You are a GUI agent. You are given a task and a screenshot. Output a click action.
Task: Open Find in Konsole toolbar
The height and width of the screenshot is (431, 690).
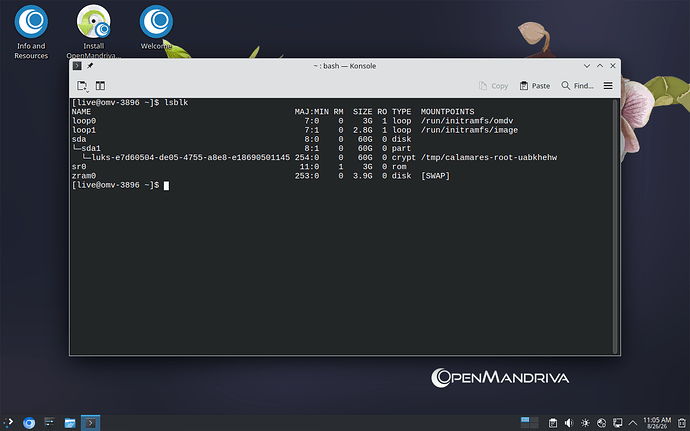click(x=577, y=86)
